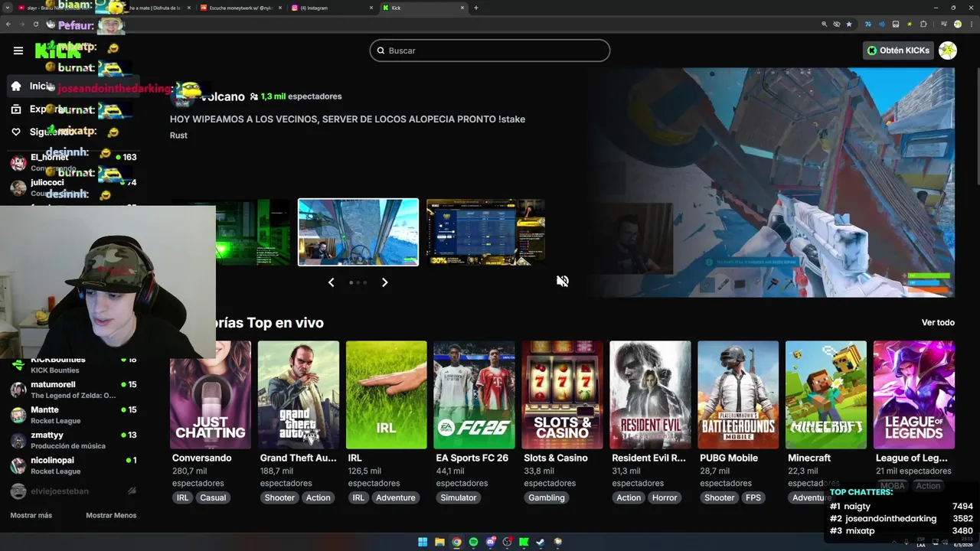The height and width of the screenshot is (551, 980).
Task: Open Spotify from the taskbar
Action: coord(473,542)
